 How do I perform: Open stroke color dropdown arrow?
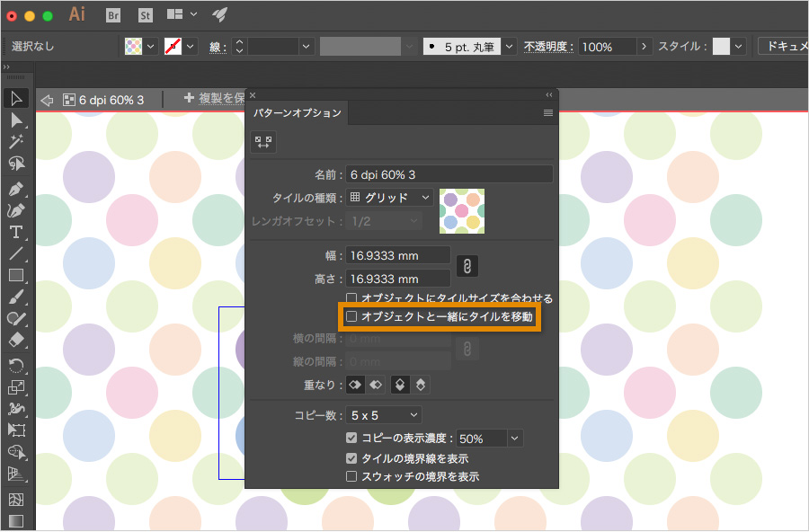point(191,47)
